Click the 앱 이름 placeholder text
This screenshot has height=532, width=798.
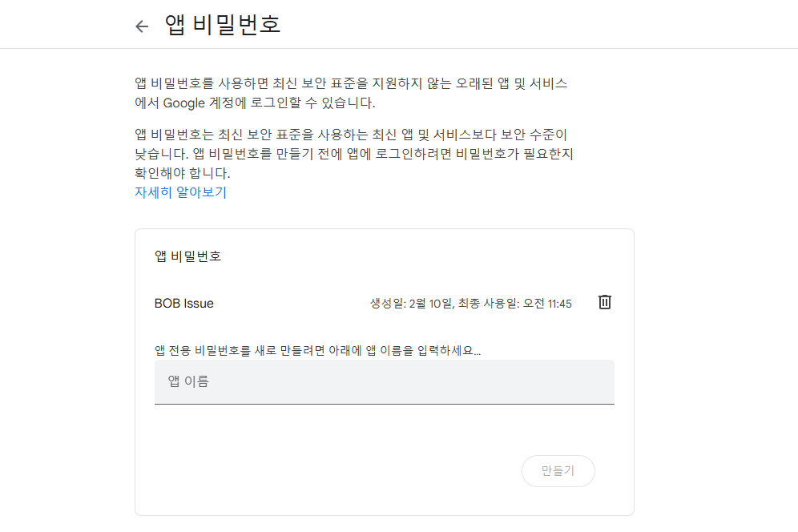pos(188,381)
